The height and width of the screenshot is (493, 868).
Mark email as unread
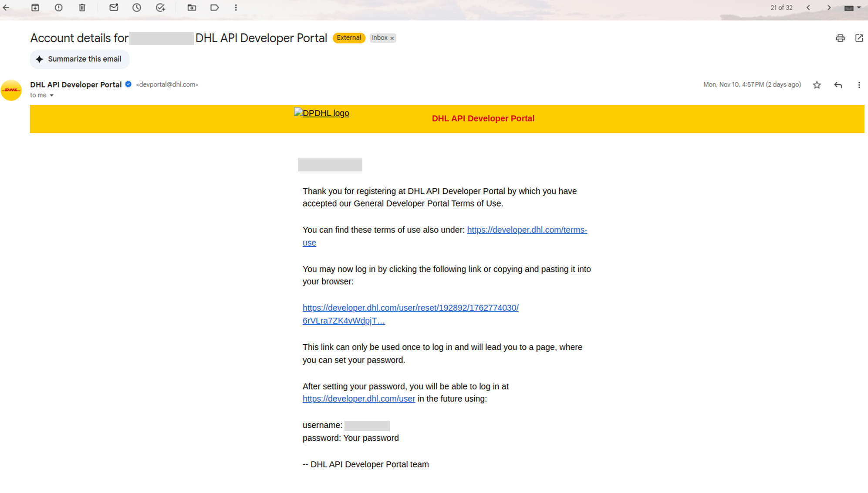click(114, 7)
